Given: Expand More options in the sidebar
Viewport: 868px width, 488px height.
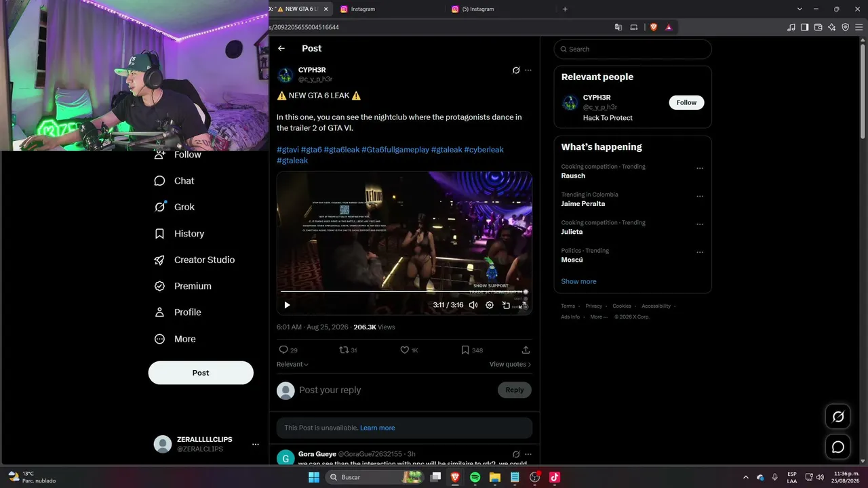Looking at the screenshot, I should coord(175,339).
